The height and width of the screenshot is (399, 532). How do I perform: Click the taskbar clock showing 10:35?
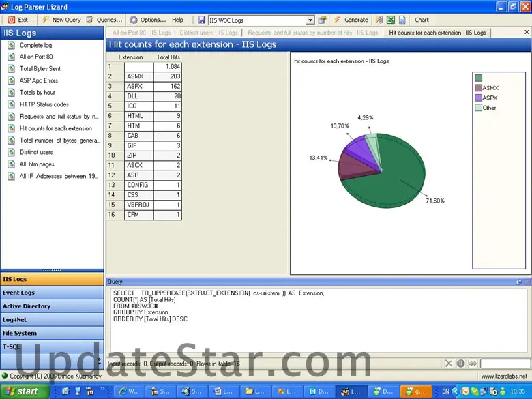[x=518, y=391]
